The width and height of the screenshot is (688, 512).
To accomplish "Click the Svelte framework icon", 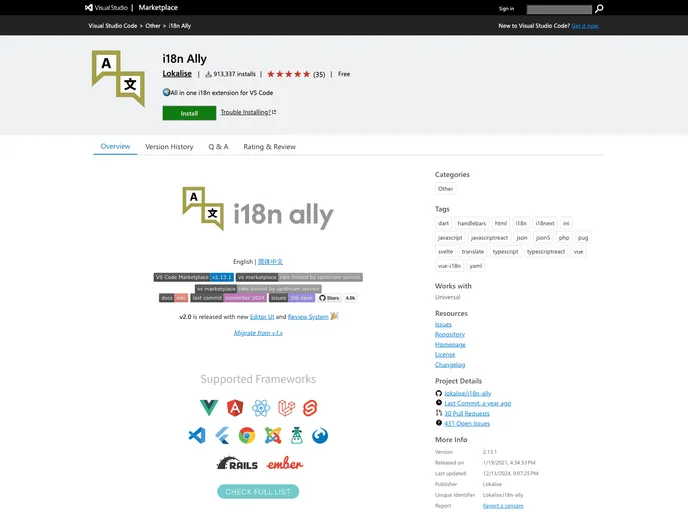I will click(x=310, y=408).
